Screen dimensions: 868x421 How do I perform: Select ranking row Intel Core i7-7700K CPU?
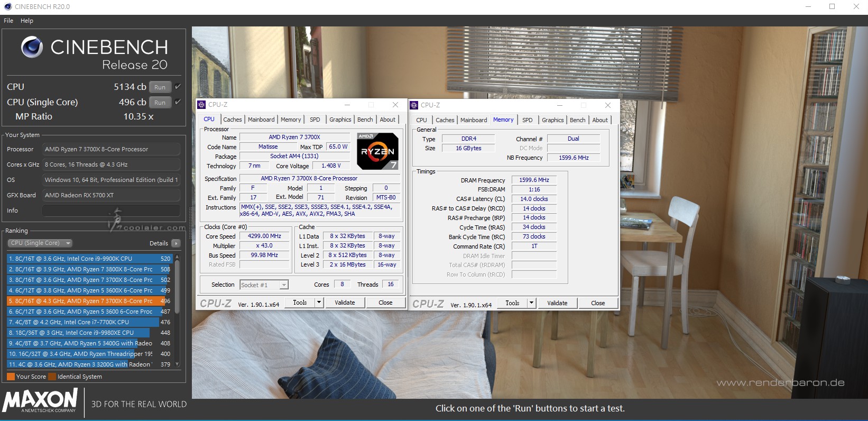(x=90, y=322)
